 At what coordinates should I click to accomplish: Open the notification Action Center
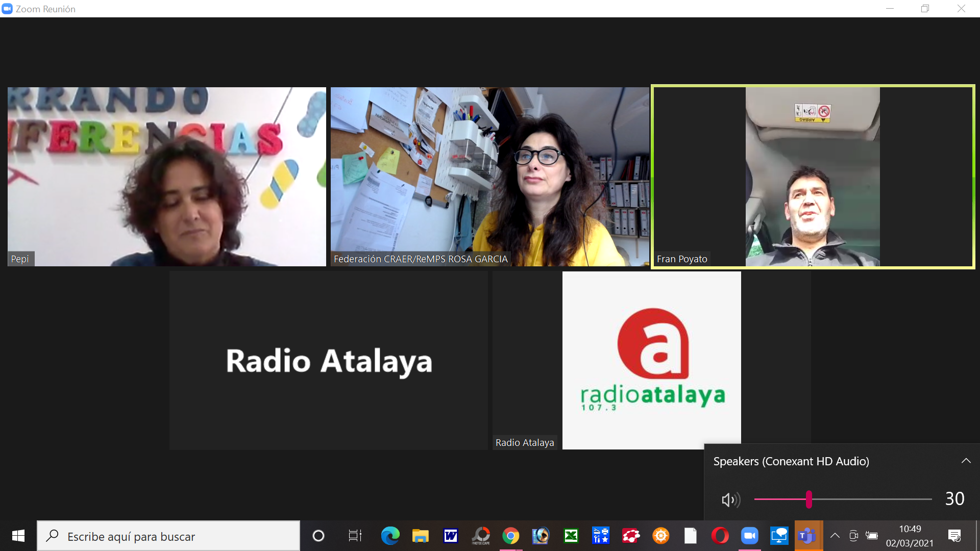[x=954, y=536]
